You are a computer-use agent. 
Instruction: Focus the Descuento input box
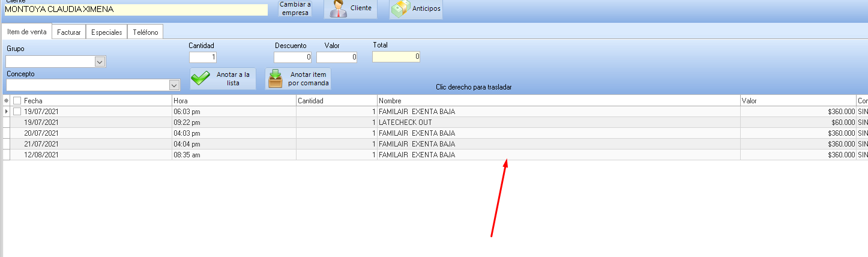(x=293, y=58)
